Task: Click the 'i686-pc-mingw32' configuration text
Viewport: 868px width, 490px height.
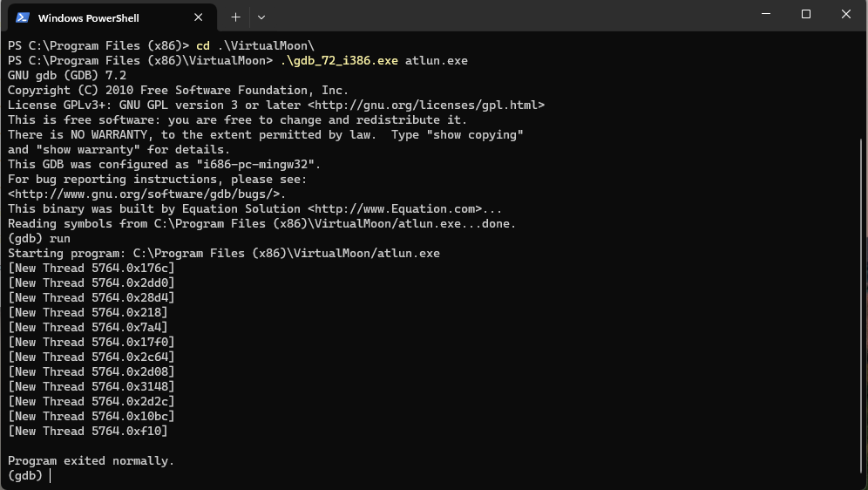Action: pos(255,165)
